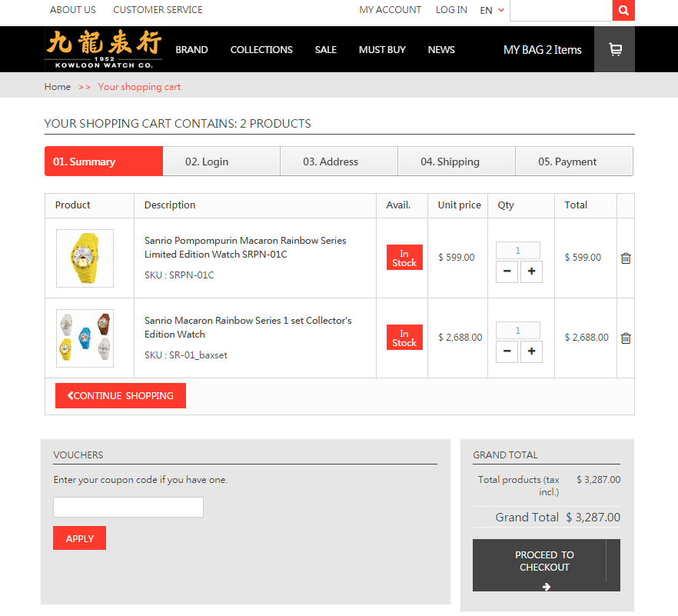
Task: Expand the EN language dropdown
Action: point(492,11)
